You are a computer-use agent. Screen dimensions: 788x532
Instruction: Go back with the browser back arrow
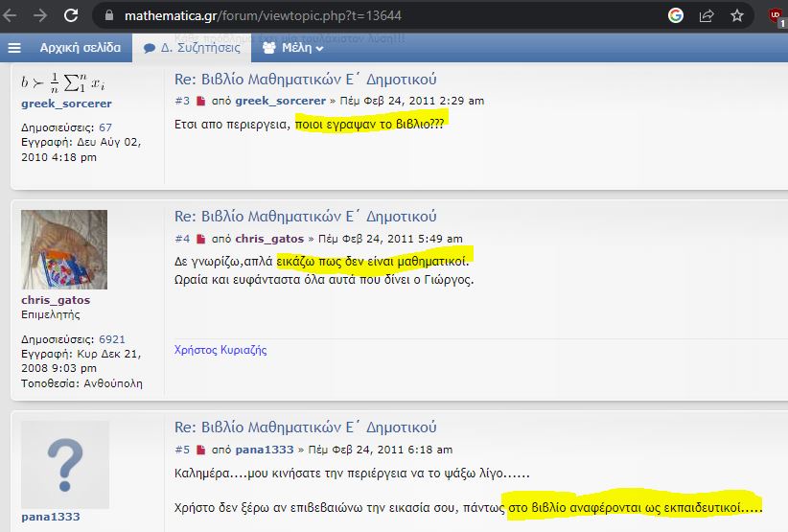tap(10, 15)
